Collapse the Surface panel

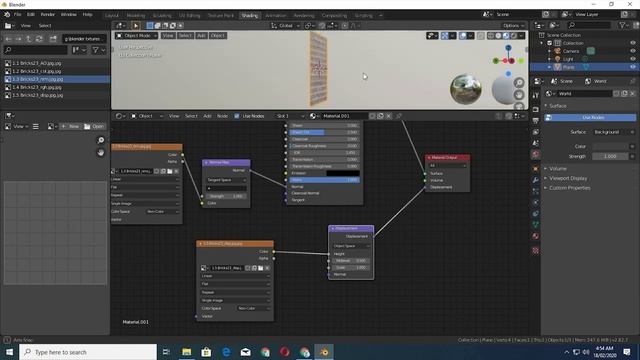(558, 106)
